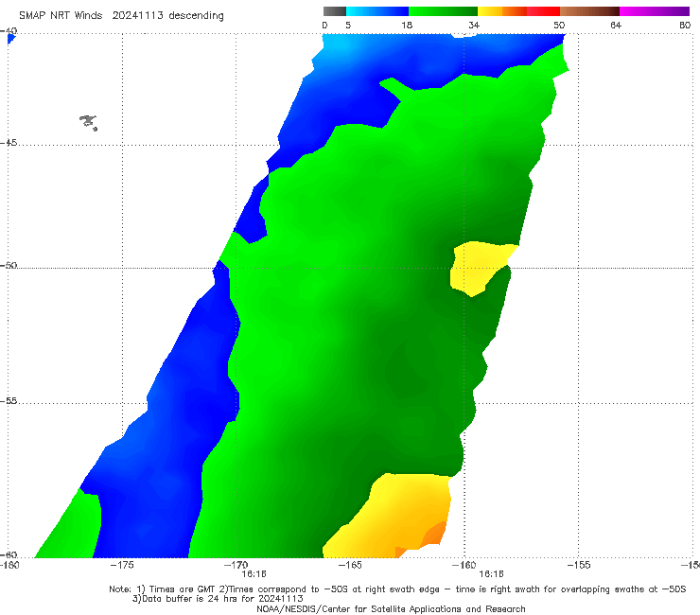The height and width of the screenshot is (615, 700).
Task: Click the cyan-blue segment of the wind legend
Action: click(x=377, y=11)
